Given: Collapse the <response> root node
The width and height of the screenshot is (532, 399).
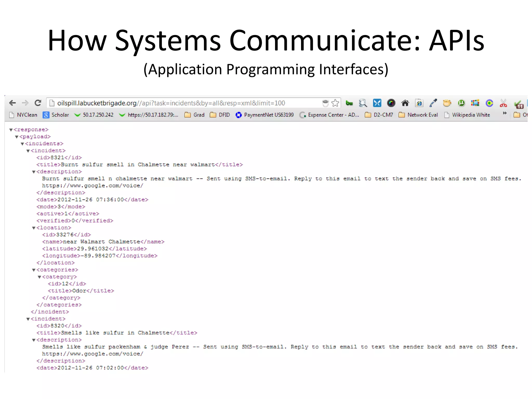Looking at the screenshot, I should pyautogui.click(x=11, y=130).
